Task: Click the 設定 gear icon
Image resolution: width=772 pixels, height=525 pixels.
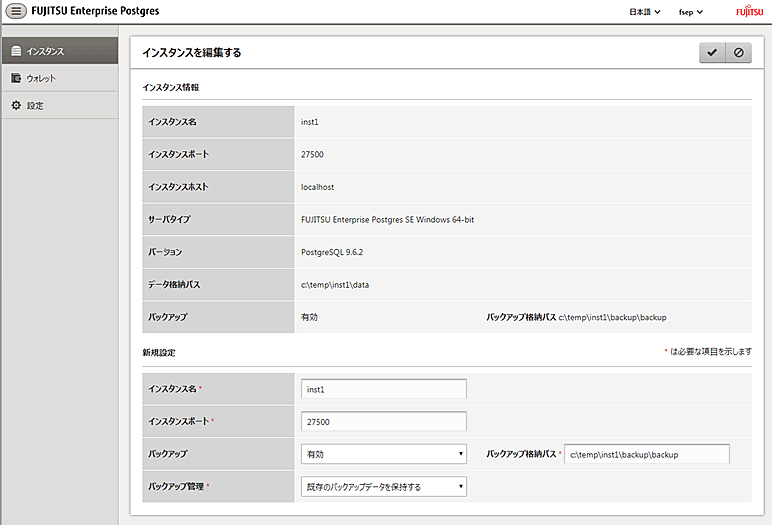Action: 16,105
